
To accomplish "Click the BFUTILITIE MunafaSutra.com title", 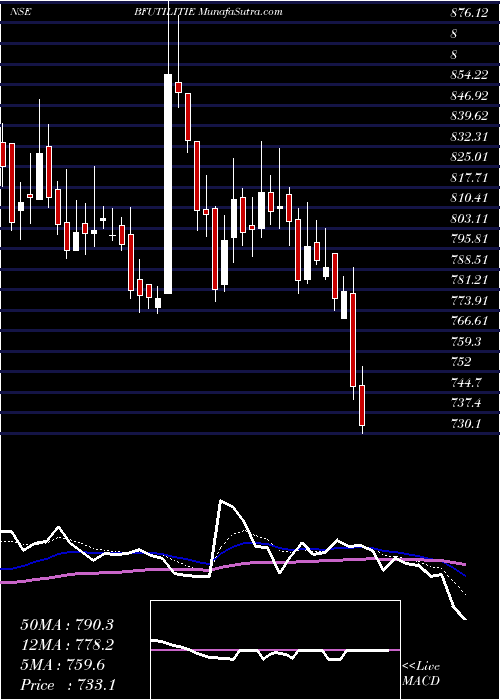I will (x=208, y=12).
